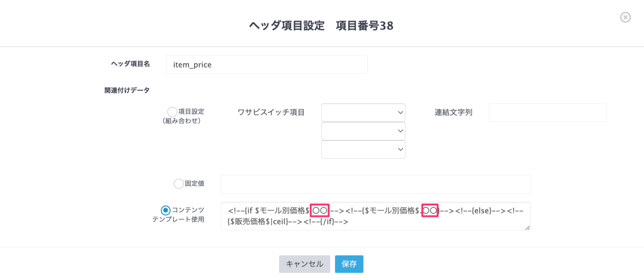Open the first ワサビスイッチ項目 dropdown
The image size is (644, 278).
click(x=363, y=112)
